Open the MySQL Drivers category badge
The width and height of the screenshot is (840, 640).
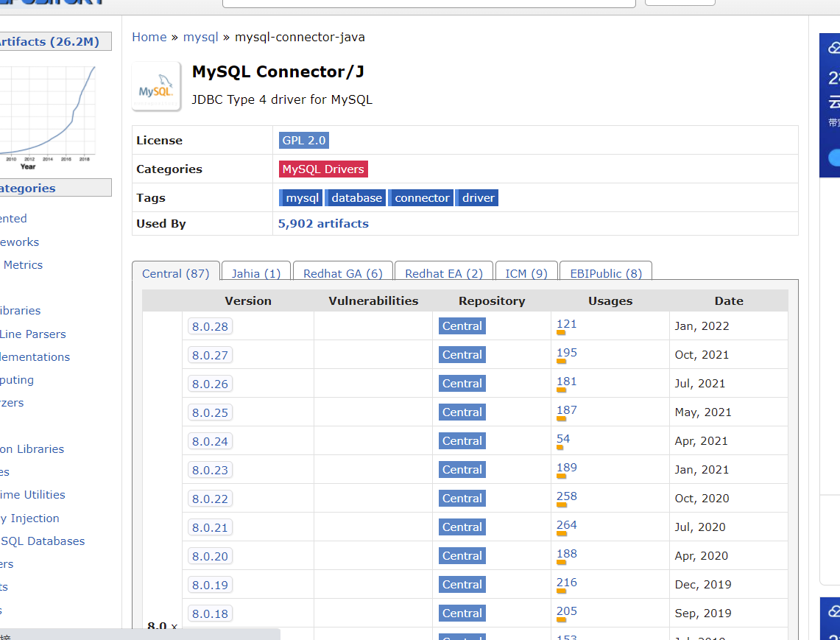click(x=323, y=169)
